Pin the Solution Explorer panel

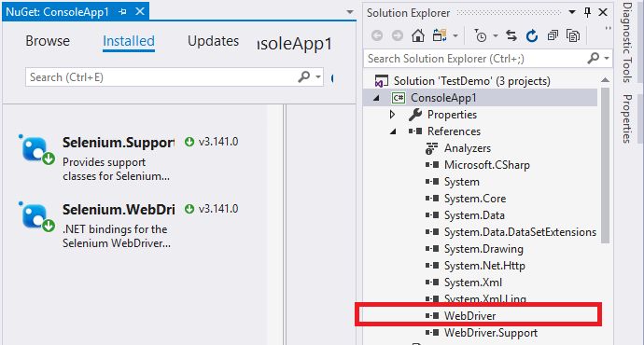tap(587, 13)
